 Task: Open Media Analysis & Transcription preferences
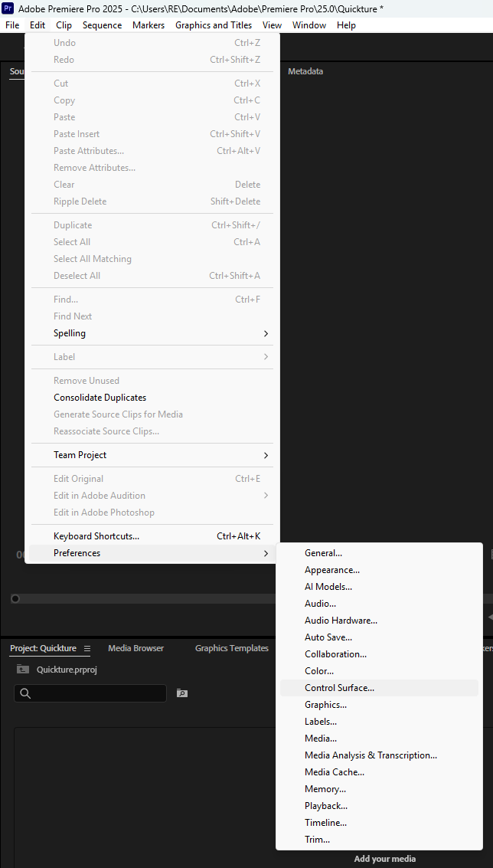[x=379, y=755]
